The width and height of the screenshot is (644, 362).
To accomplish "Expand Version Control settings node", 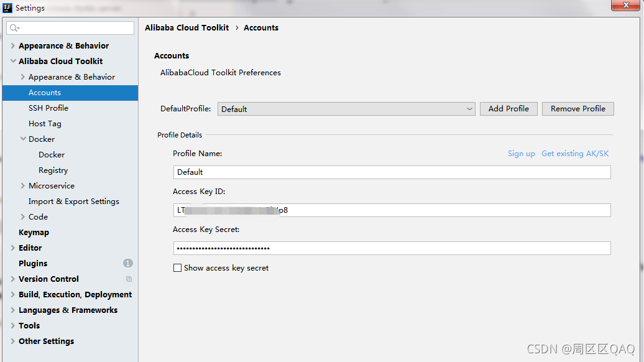I will pos(12,279).
